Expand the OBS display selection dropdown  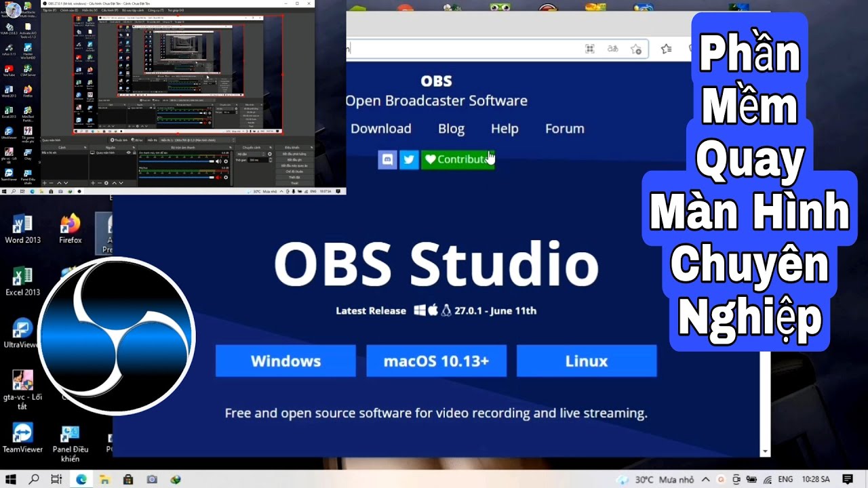[197, 140]
